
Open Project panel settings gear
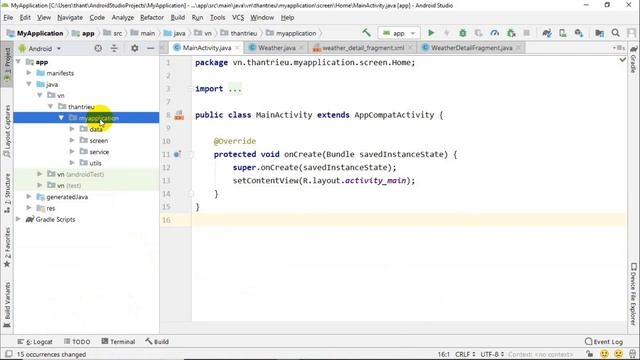pyautogui.click(x=134, y=48)
